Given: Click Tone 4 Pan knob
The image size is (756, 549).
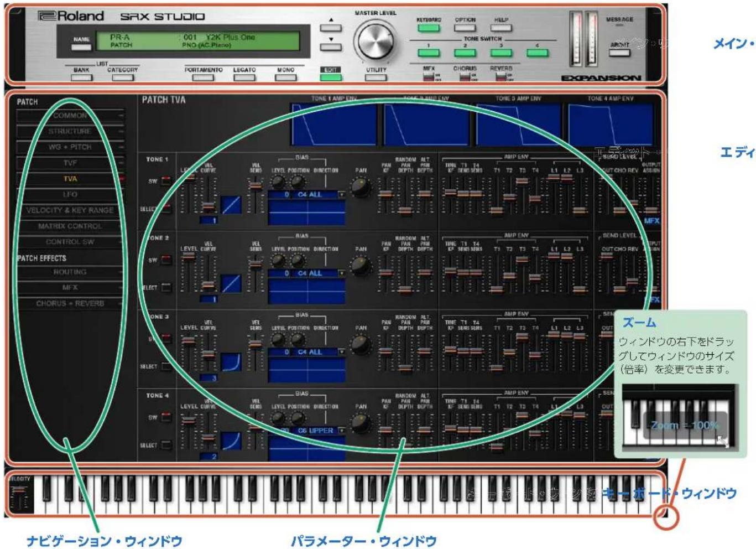Looking at the screenshot, I should pyautogui.click(x=361, y=424).
